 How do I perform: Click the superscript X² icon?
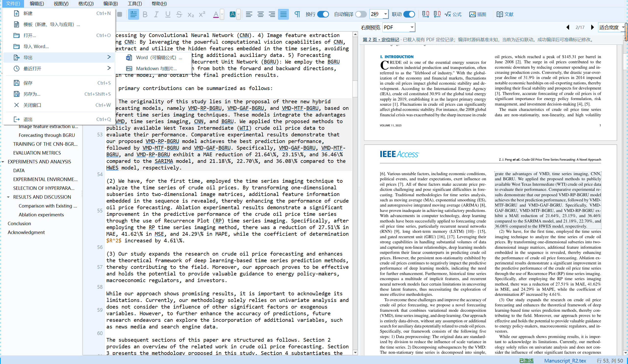point(202,14)
